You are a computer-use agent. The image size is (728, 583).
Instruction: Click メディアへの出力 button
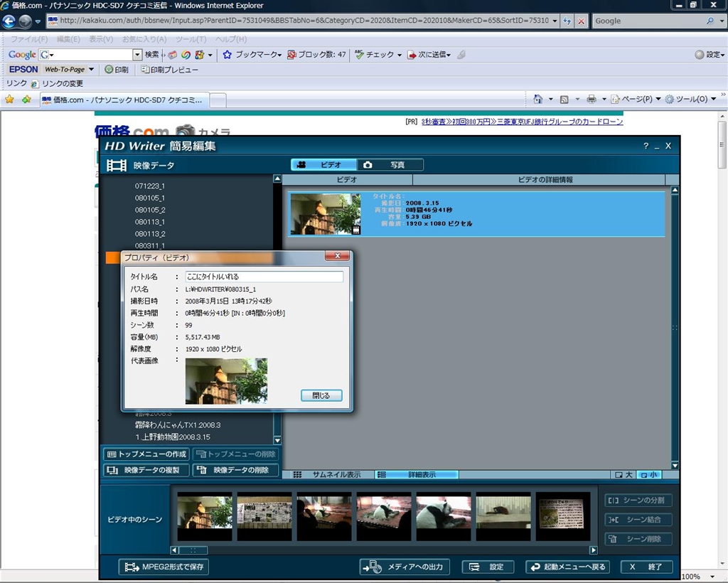coord(405,567)
